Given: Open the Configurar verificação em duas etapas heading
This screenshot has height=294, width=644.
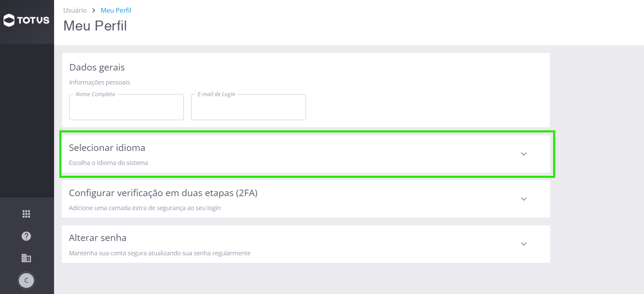Looking at the screenshot, I should pyautogui.click(x=163, y=193).
